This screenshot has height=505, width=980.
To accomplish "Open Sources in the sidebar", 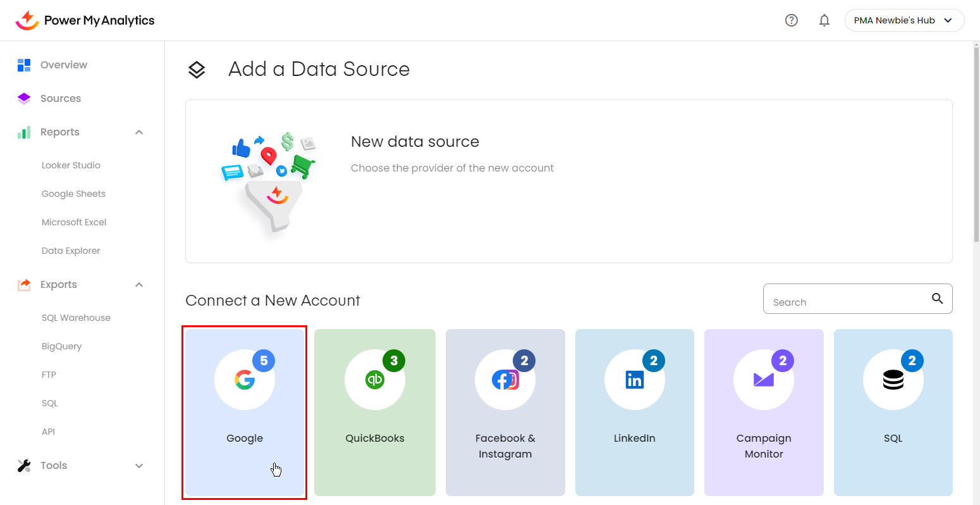I will (x=60, y=98).
